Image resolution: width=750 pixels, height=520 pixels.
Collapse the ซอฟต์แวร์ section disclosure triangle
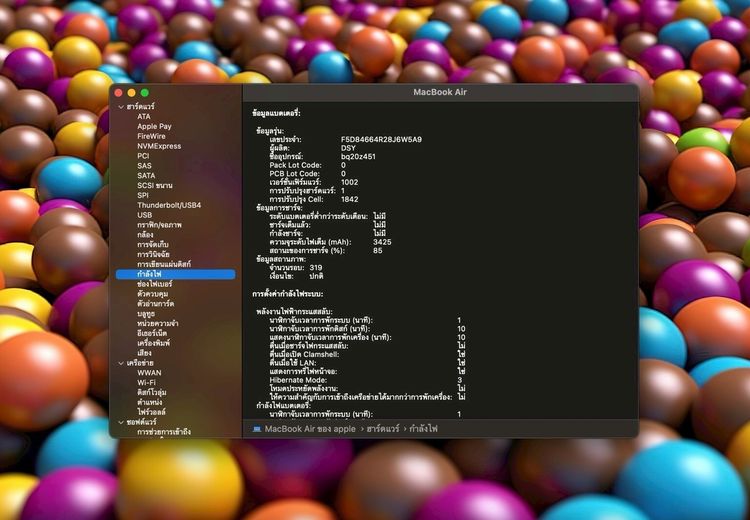[121, 421]
